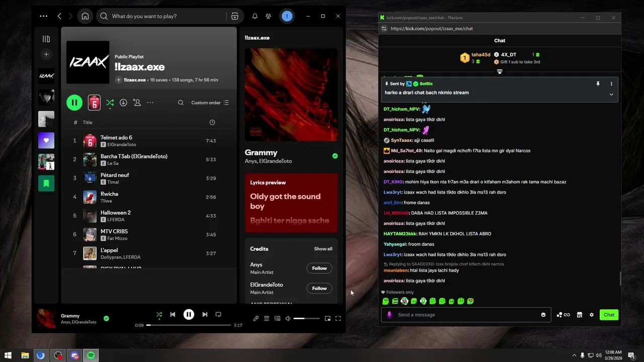Viewport: 644px width, 362px height.
Task: Mute Spotify with the speaker icon
Action: (x=288, y=318)
